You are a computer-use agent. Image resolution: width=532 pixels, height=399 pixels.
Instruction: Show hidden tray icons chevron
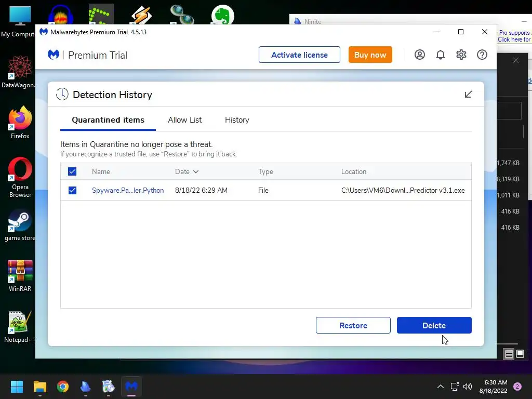tap(441, 387)
